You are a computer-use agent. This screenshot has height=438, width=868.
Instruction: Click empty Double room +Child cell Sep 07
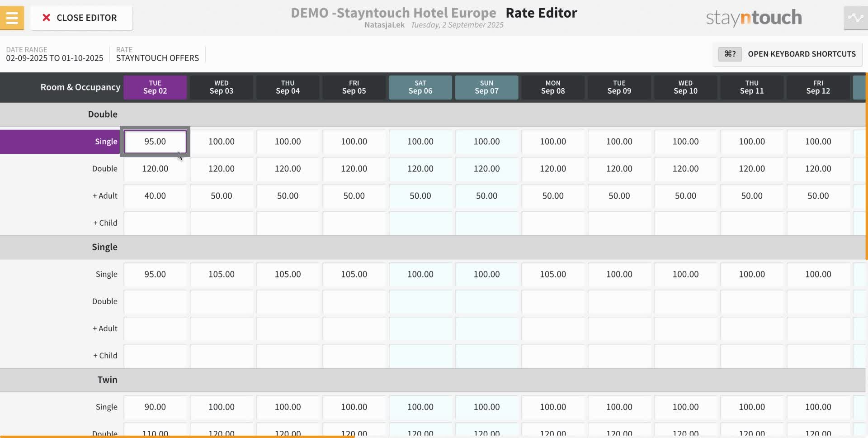click(x=486, y=223)
